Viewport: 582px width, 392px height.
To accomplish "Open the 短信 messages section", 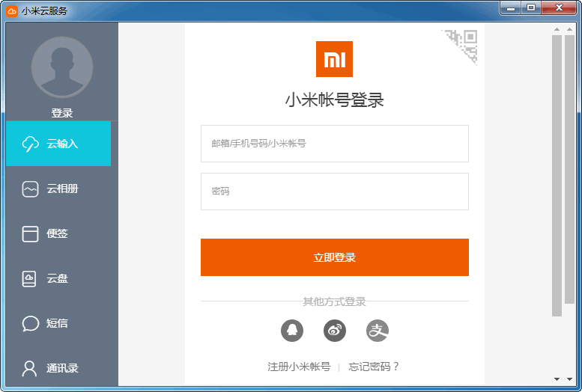I will click(58, 323).
